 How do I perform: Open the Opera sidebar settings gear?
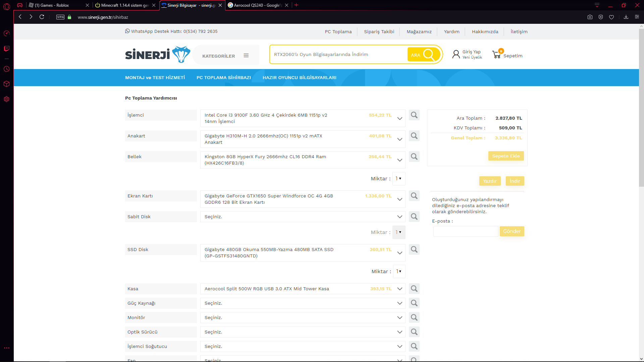click(6, 99)
